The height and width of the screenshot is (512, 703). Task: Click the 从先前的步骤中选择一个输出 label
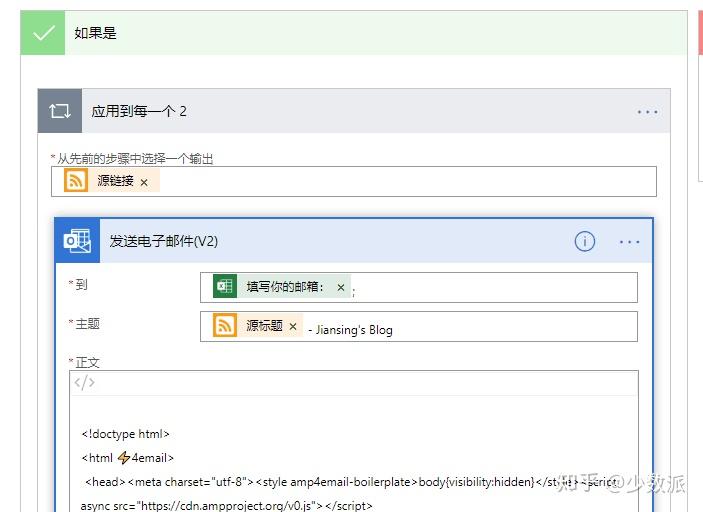coord(135,159)
